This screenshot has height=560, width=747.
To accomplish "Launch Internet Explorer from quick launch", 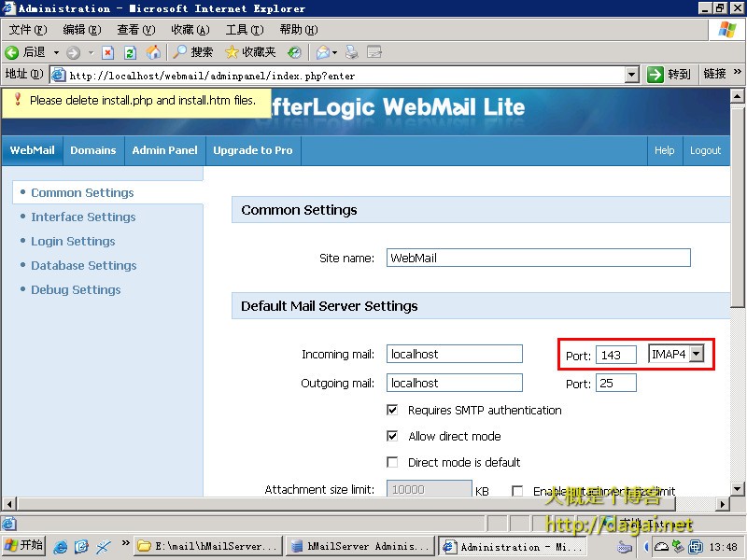I will click(x=61, y=547).
